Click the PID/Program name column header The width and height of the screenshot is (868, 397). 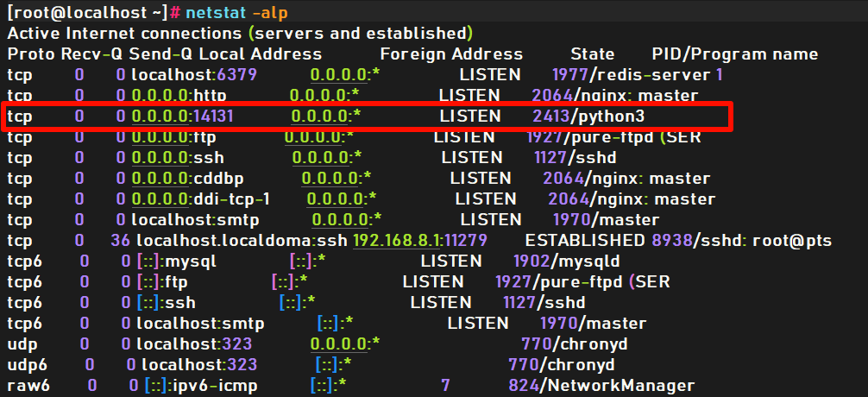point(735,54)
